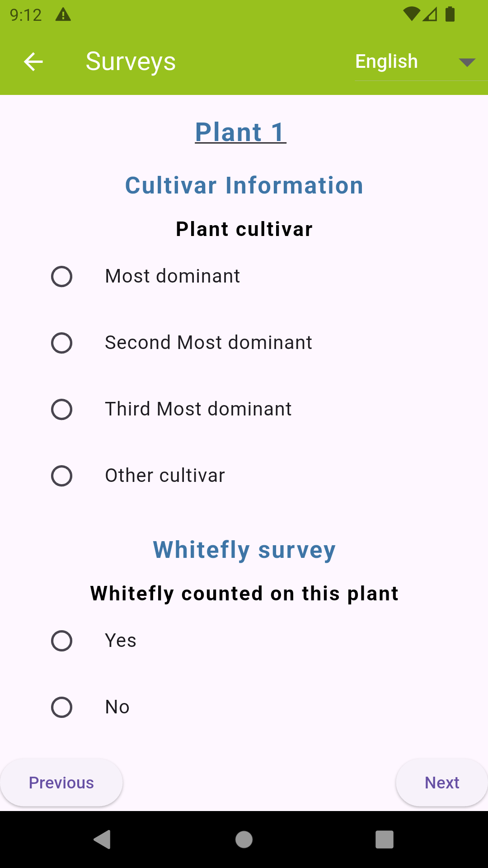Tap the Plant 1 heading link
Viewport: 488px width, 868px height.
240,132
